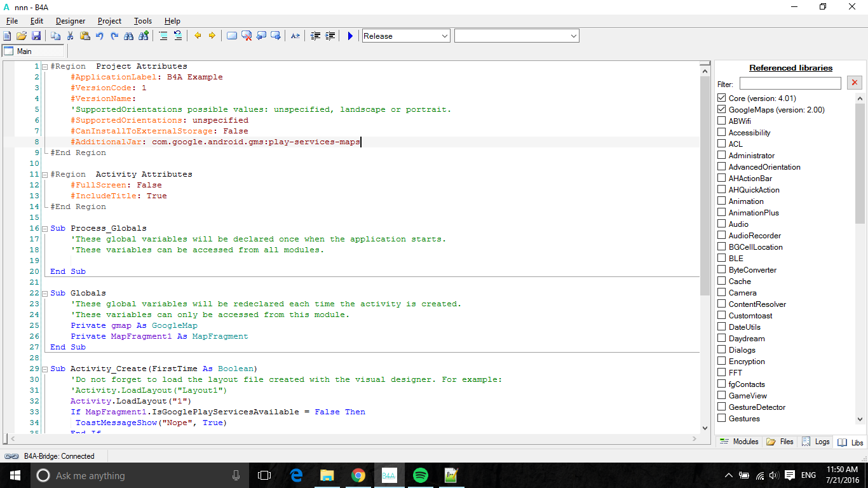Click the library Filter text field

coord(790,83)
